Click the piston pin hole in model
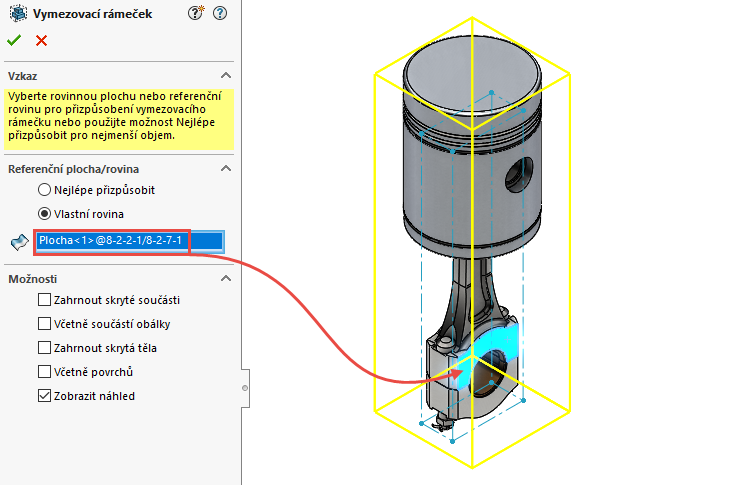This screenshot has width=750, height=485. point(519,175)
